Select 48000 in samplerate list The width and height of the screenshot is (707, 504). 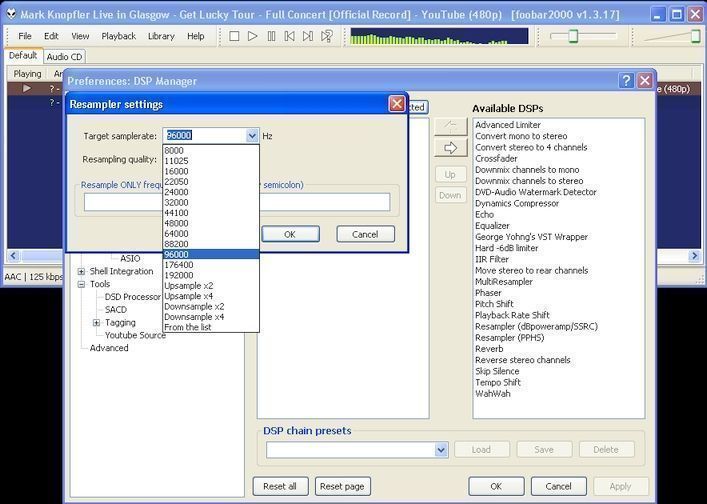[x=211, y=223]
